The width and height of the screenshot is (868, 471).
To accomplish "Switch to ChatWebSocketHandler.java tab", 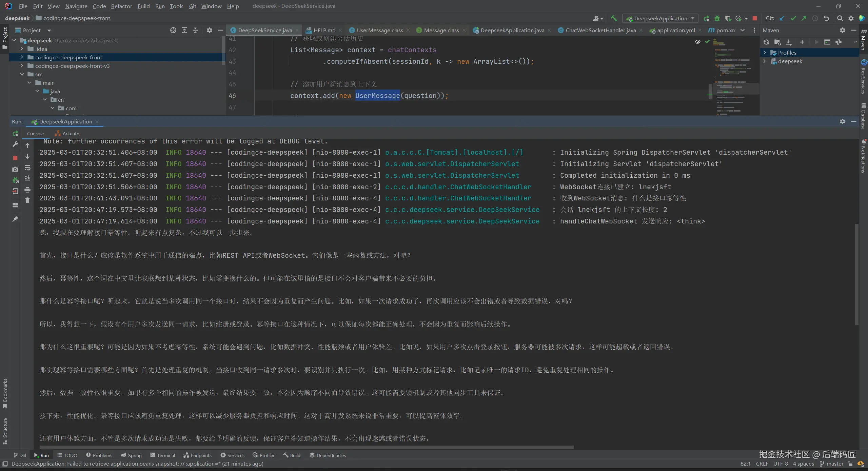I will pyautogui.click(x=600, y=30).
